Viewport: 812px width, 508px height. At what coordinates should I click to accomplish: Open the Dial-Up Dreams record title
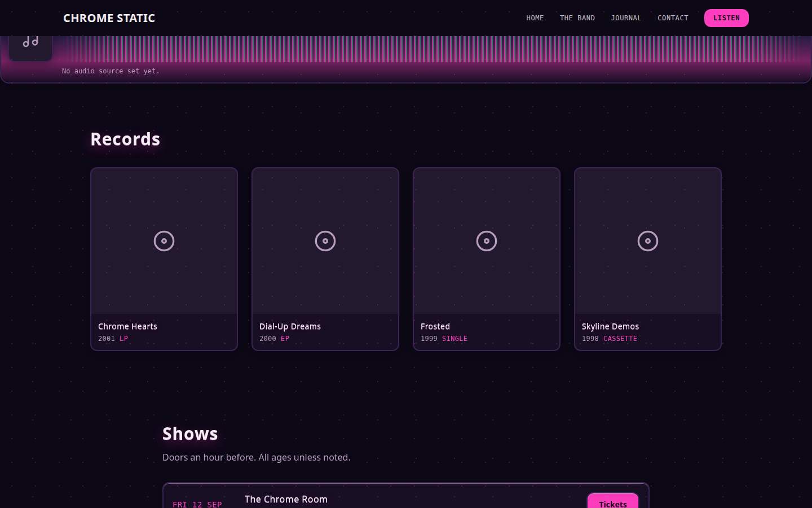pyautogui.click(x=290, y=326)
